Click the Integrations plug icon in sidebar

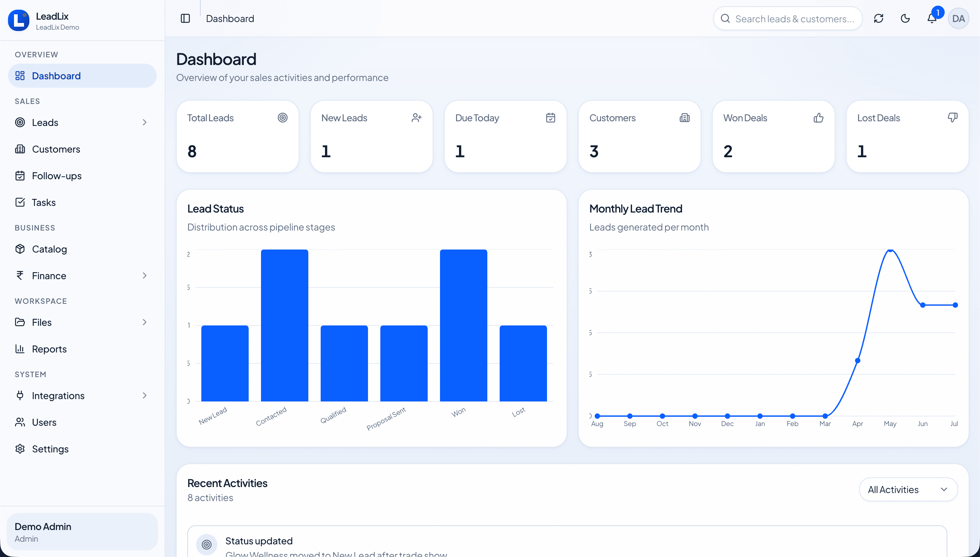tap(20, 395)
